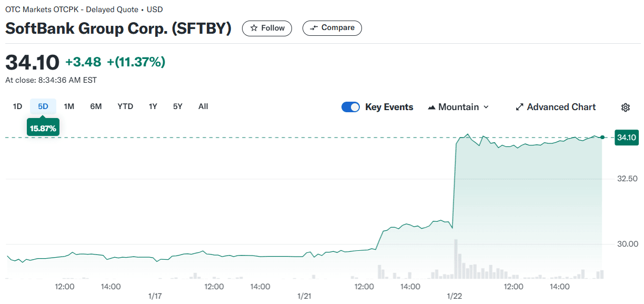The image size is (644, 304).
Task: Open chart settings gear icon
Action: pyautogui.click(x=626, y=107)
